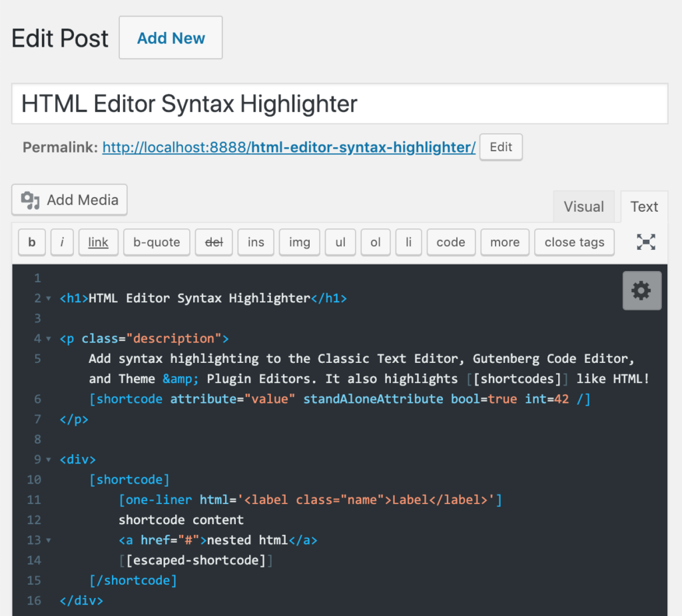Insert a blockquote with b-quote
This screenshot has width=682, height=616.
pos(157,242)
